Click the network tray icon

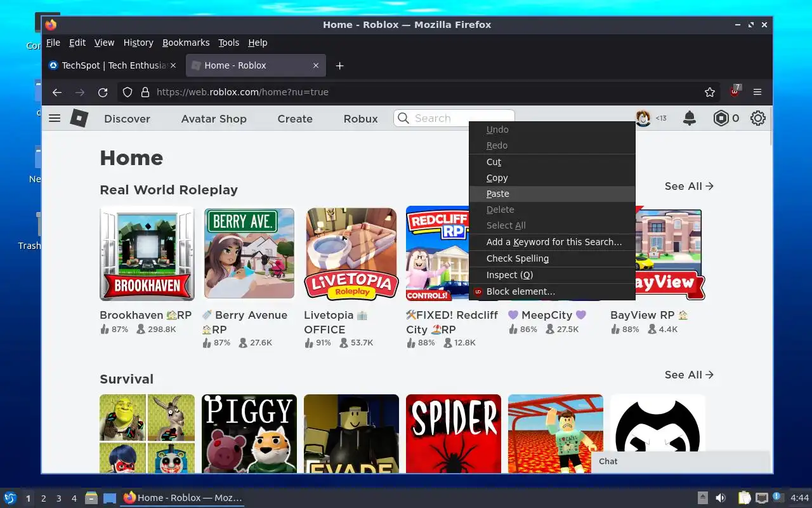pos(762,498)
